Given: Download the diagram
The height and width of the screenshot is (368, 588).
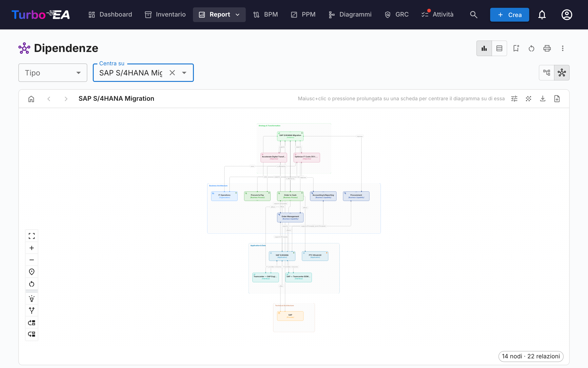Looking at the screenshot, I should click(x=543, y=99).
